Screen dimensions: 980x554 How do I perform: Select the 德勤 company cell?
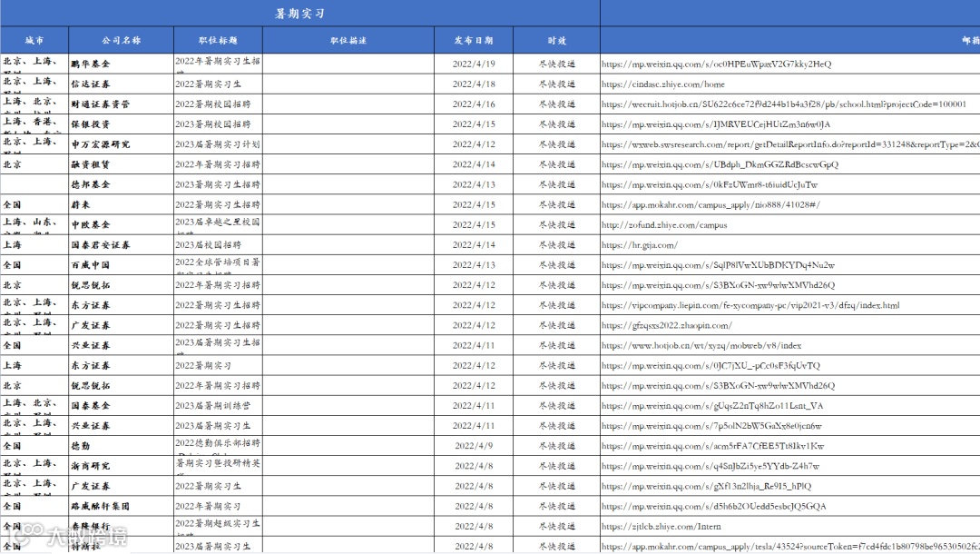point(122,446)
